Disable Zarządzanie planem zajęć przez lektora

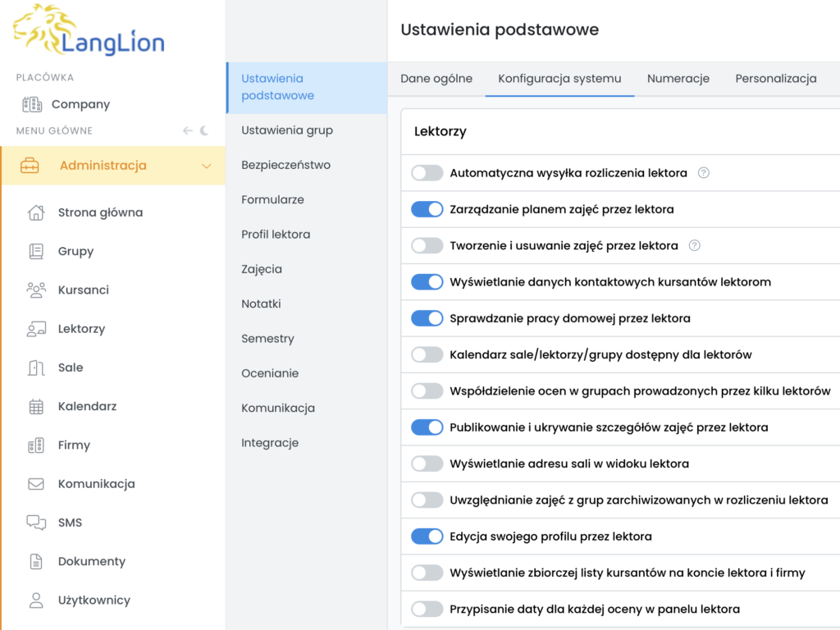tap(427, 209)
